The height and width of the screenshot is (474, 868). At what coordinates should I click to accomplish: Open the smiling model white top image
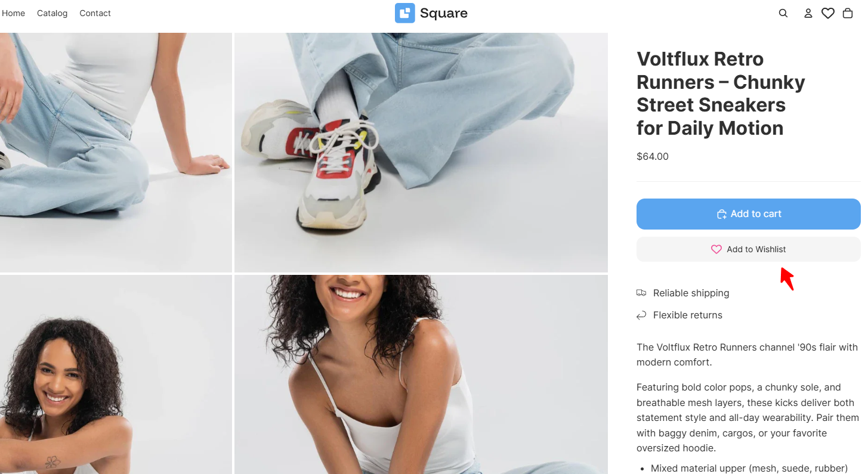pos(421,374)
